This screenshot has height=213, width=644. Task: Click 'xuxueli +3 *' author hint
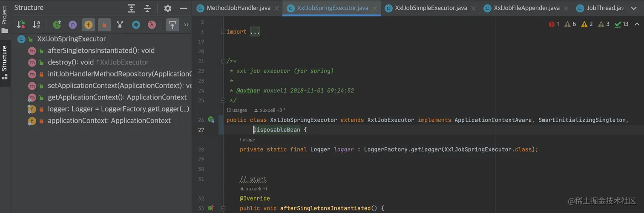pyautogui.click(x=270, y=111)
